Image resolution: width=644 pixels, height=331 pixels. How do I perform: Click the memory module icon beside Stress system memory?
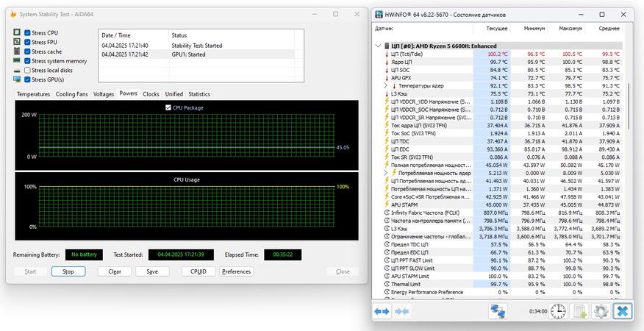click(17, 60)
